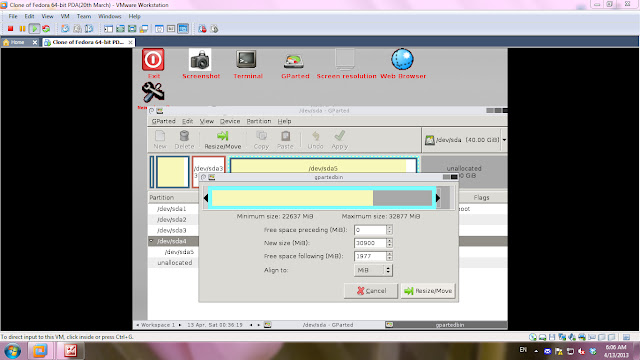Viewport: 640px width, 360px height.
Task: Click the New size stepper arrows
Action: 389,243
